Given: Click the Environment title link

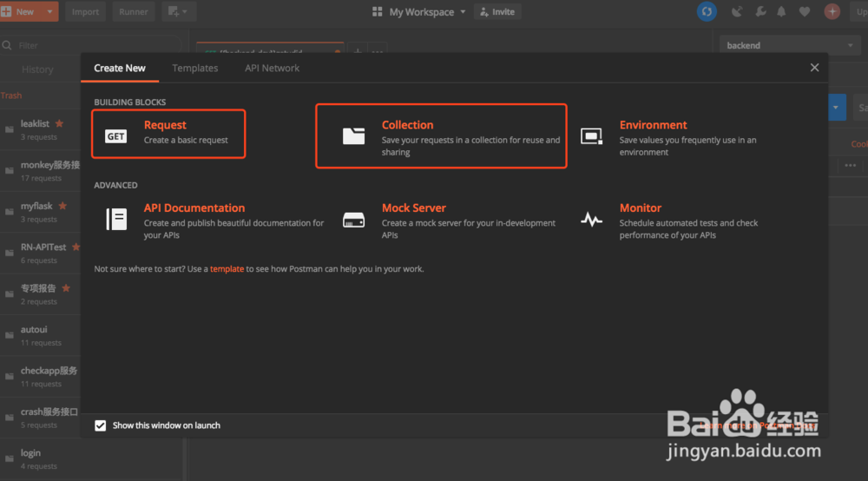Looking at the screenshot, I should point(654,125).
